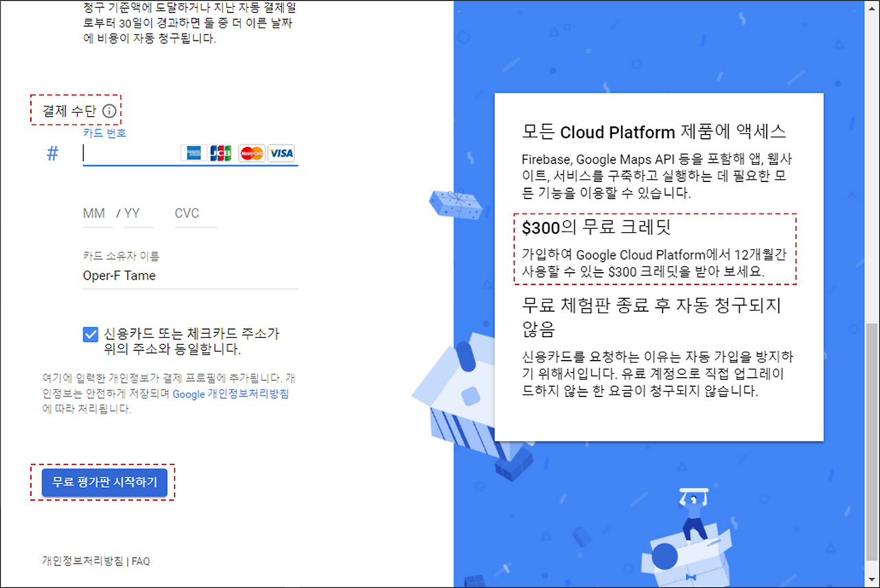880x588 pixels.
Task: Click the payment method info icon
Action: point(109,111)
